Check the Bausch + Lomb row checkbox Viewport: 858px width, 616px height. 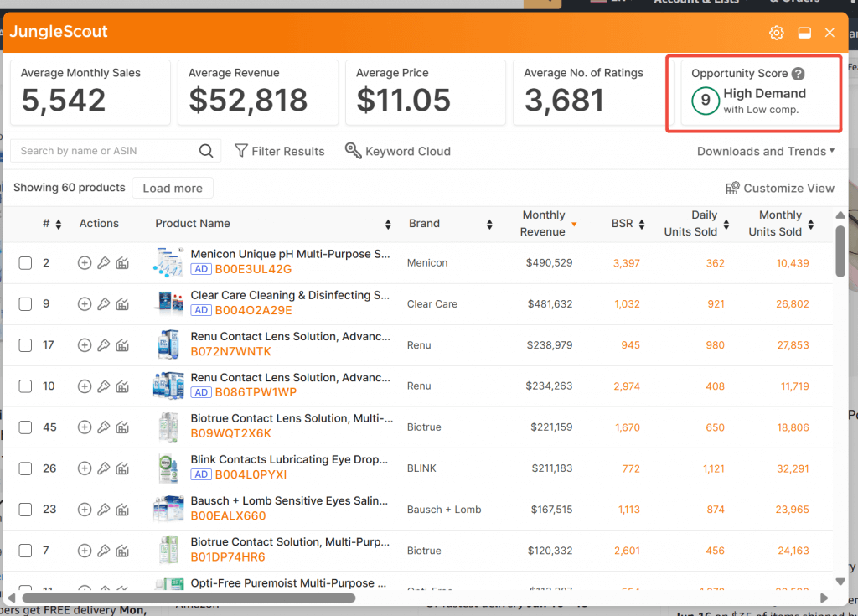click(x=25, y=510)
